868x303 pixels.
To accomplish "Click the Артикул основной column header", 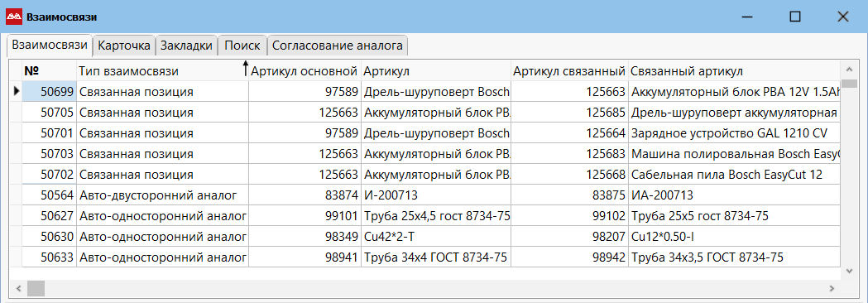I will point(305,71).
